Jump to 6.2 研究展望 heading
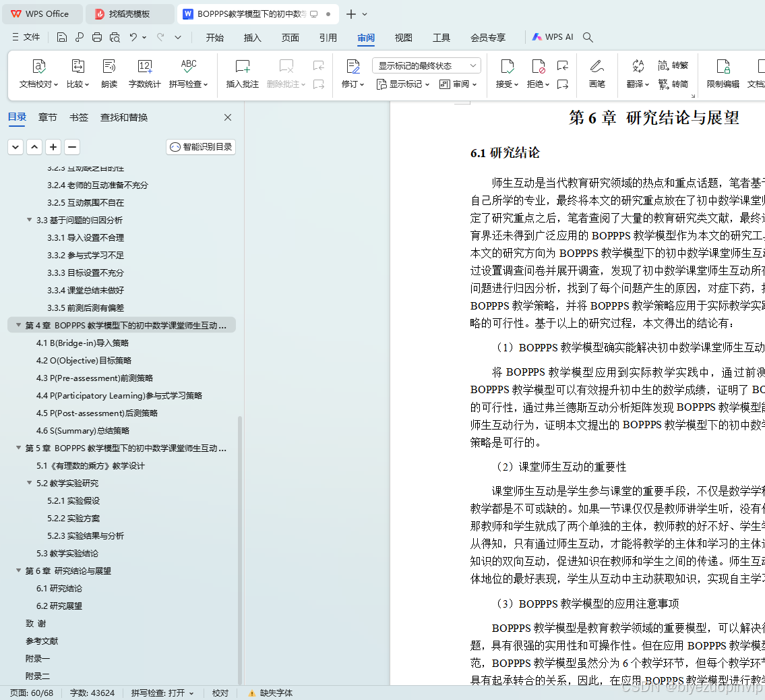 [x=59, y=606]
